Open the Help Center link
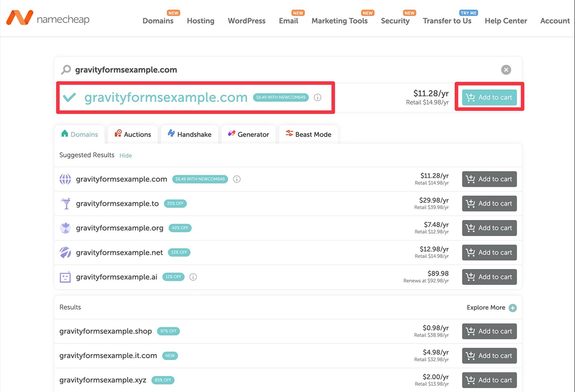The height and width of the screenshot is (392, 575). point(506,21)
